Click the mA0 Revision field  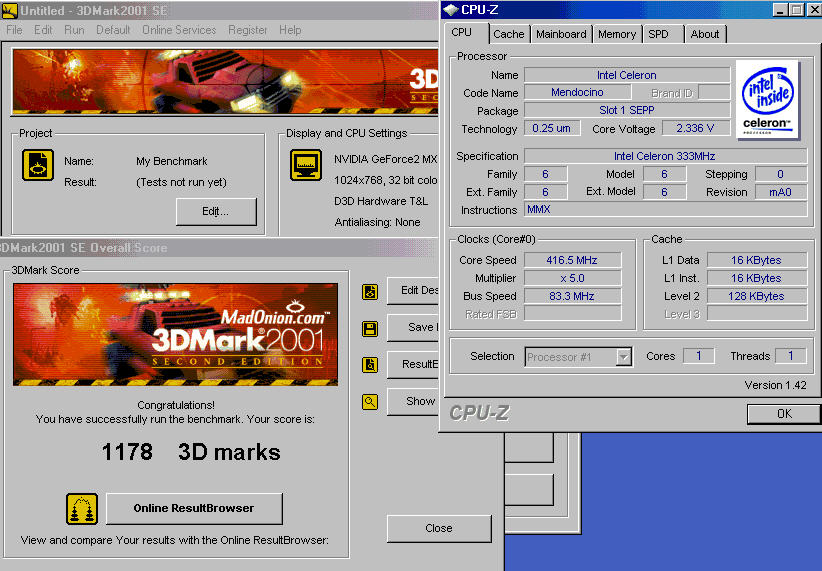tap(781, 192)
